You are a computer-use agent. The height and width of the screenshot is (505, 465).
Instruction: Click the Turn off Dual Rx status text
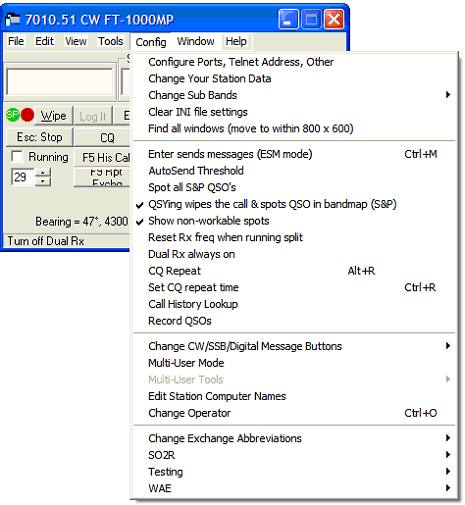click(x=46, y=241)
